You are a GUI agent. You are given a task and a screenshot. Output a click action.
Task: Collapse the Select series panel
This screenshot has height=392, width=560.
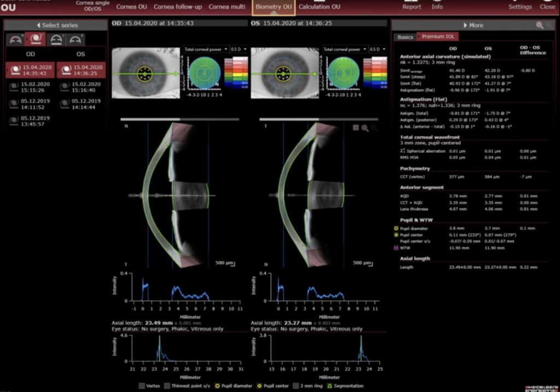coord(56,25)
